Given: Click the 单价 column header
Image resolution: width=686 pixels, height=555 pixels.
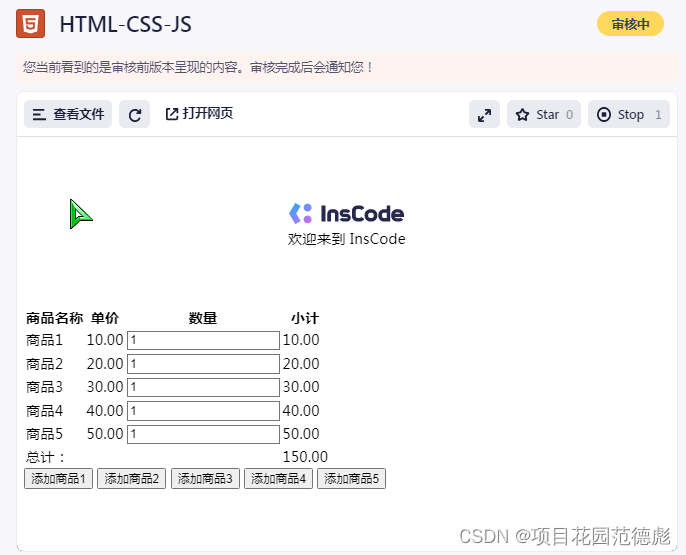Looking at the screenshot, I should (x=105, y=318).
